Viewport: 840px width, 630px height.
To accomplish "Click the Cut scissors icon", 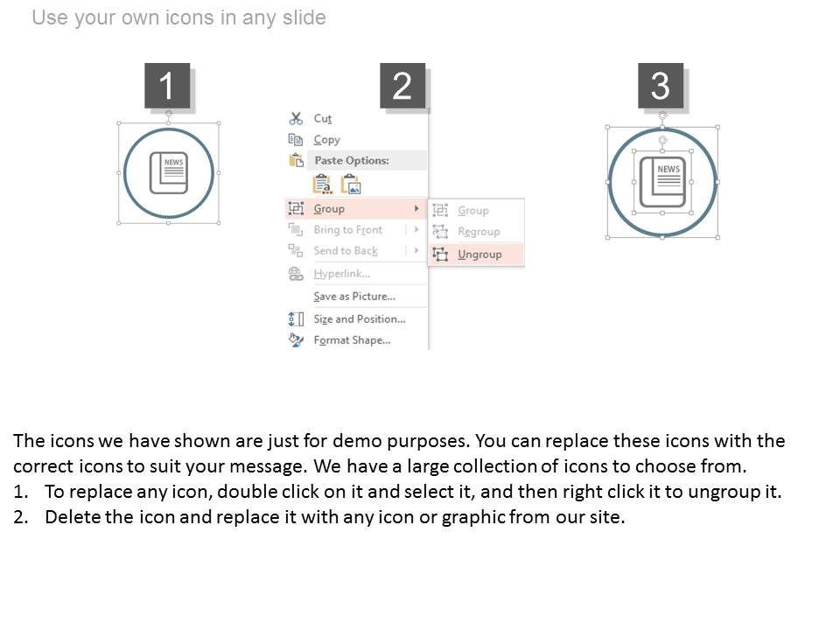I will pos(296,118).
